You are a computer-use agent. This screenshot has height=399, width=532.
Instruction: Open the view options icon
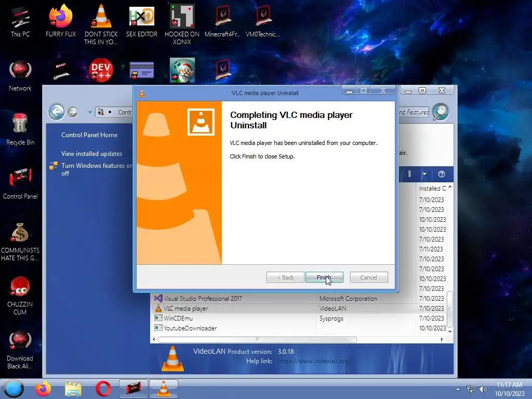pyautogui.click(x=410, y=174)
